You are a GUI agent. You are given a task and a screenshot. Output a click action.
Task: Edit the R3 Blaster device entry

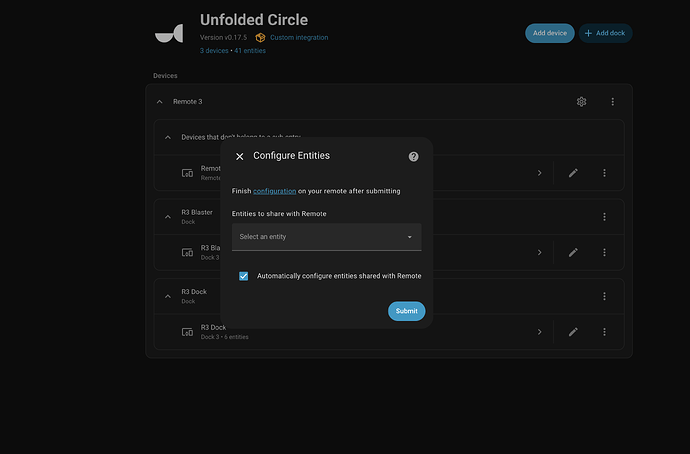573,252
